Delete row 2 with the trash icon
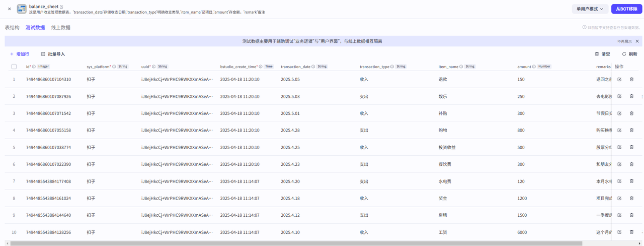644x246 pixels. [x=631, y=96]
